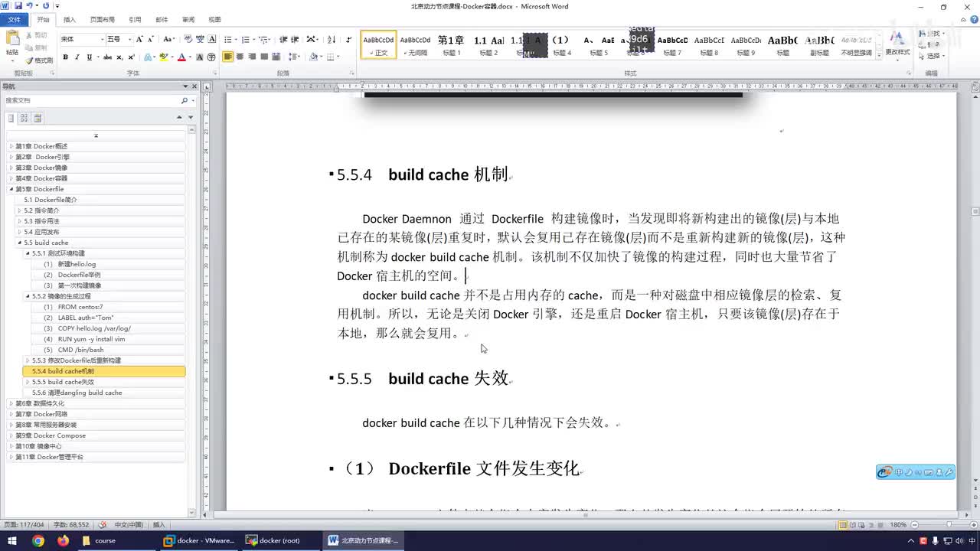Toggle the Character Shading icon
The height and width of the screenshot is (551, 980).
coord(200,57)
